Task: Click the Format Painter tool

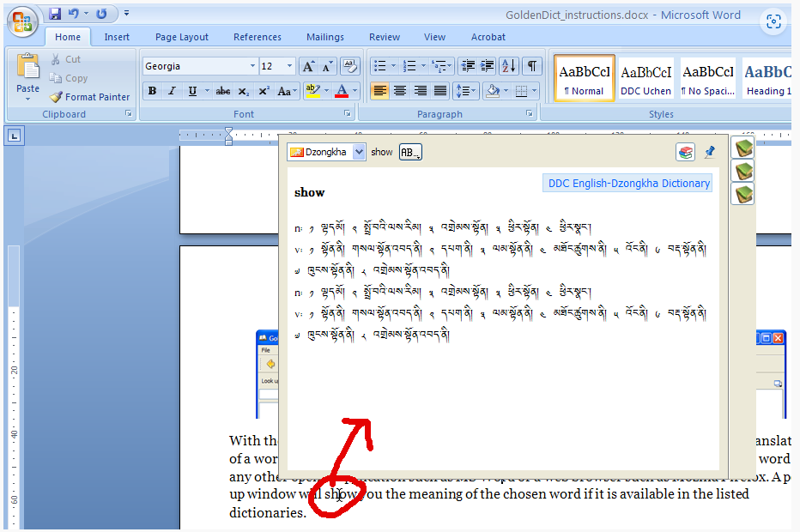Action: coord(89,97)
